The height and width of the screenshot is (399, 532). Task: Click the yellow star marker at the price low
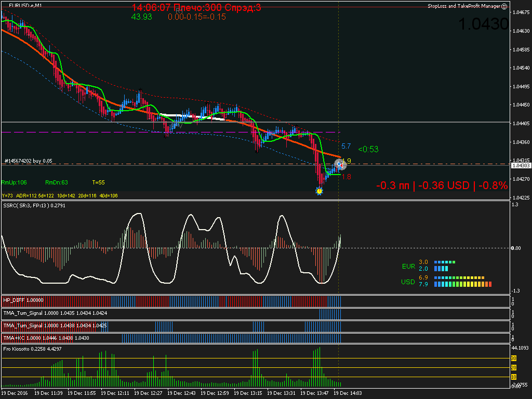(319, 191)
